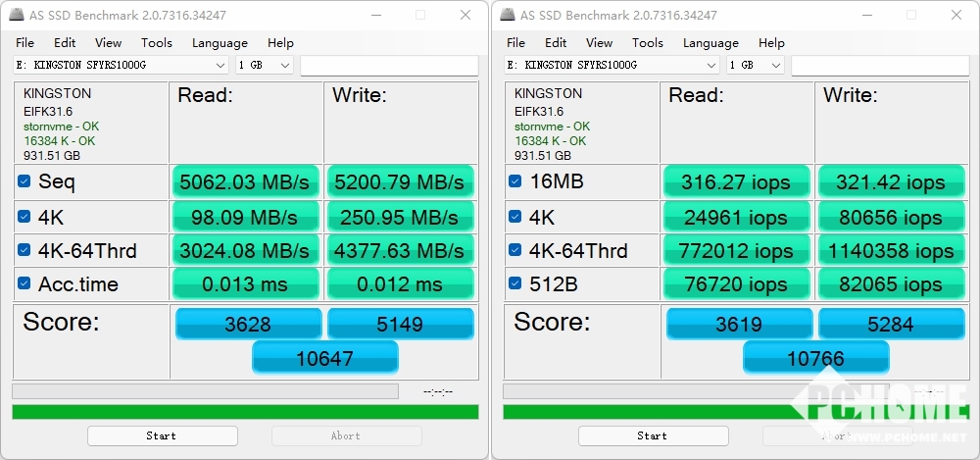Click Start button in left window
The image size is (980, 460).
(163, 435)
